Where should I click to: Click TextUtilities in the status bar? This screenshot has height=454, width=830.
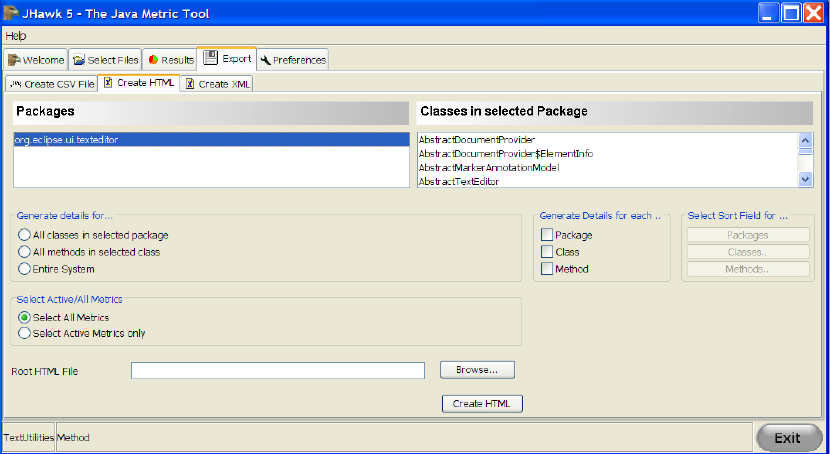tap(29, 438)
